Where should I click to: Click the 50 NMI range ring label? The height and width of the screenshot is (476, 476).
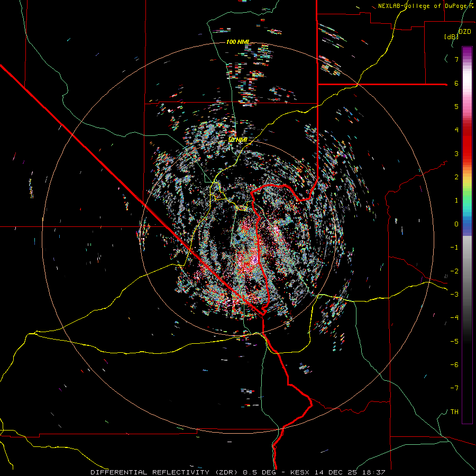pyautogui.click(x=237, y=140)
